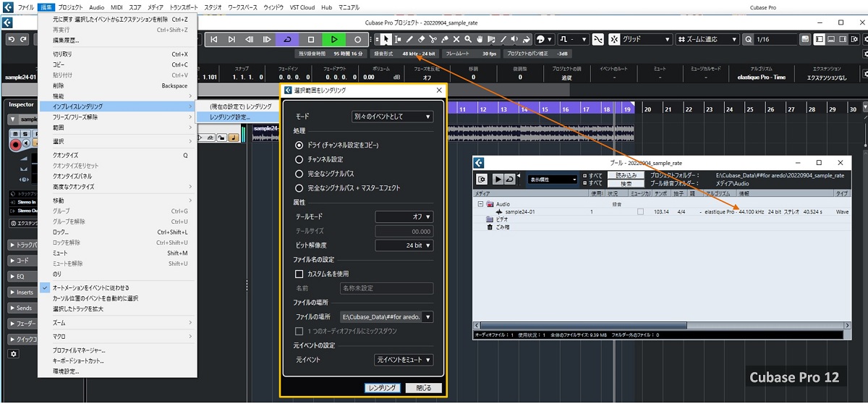Collapse the Audio folder in Pool
This screenshot has width=868, height=404.
point(480,205)
